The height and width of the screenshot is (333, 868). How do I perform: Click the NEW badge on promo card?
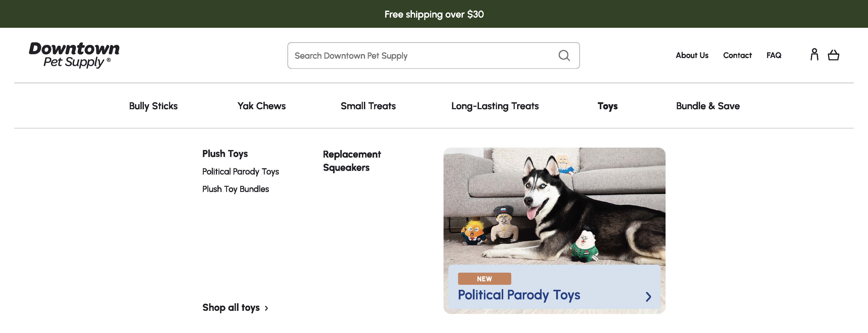484,279
